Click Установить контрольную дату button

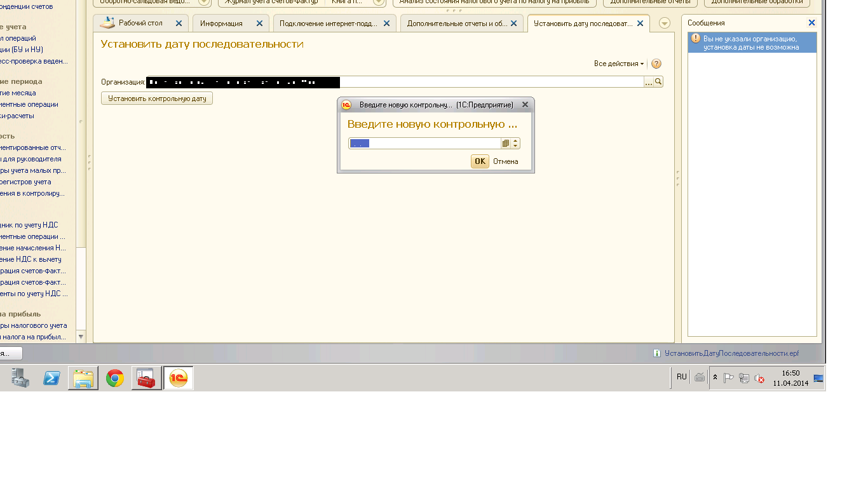pos(157,98)
